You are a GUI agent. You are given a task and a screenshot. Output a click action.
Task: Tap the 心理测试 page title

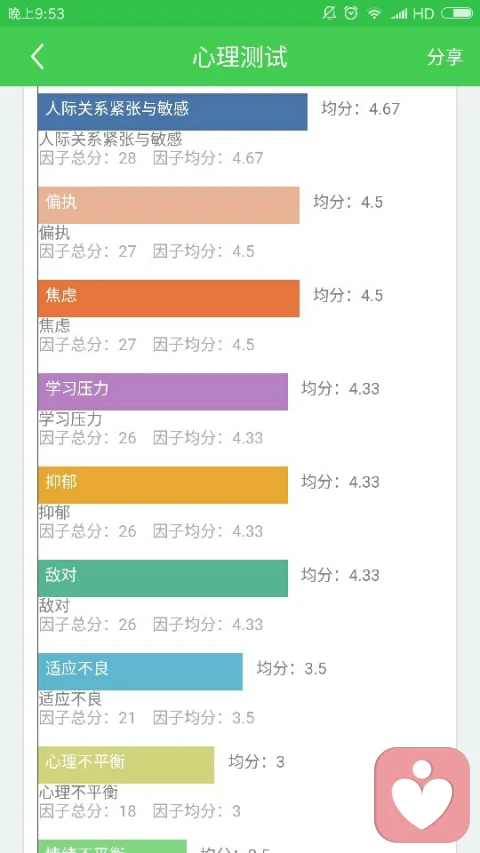point(240,57)
